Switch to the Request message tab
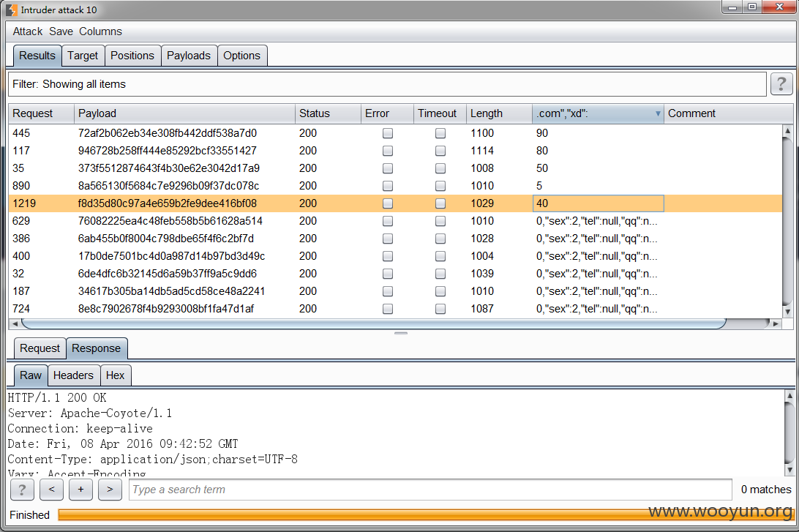The width and height of the screenshot is (799, 532). 40,348
